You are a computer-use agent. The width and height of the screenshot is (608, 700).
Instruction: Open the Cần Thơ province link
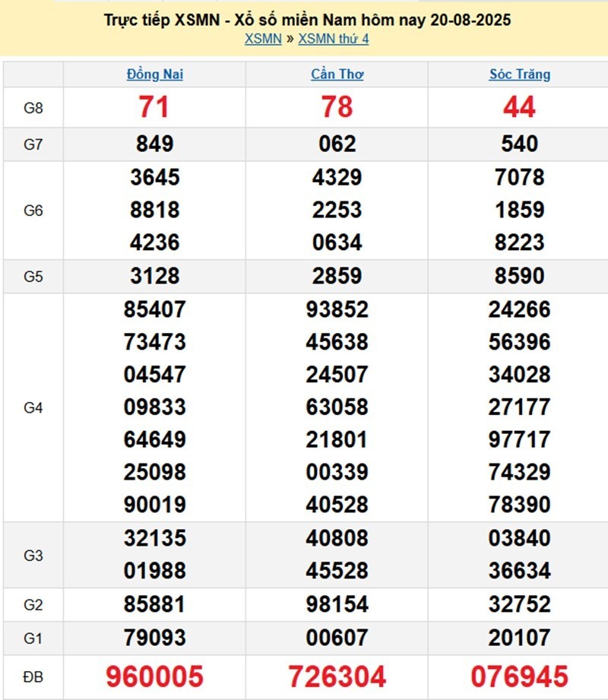337,74
